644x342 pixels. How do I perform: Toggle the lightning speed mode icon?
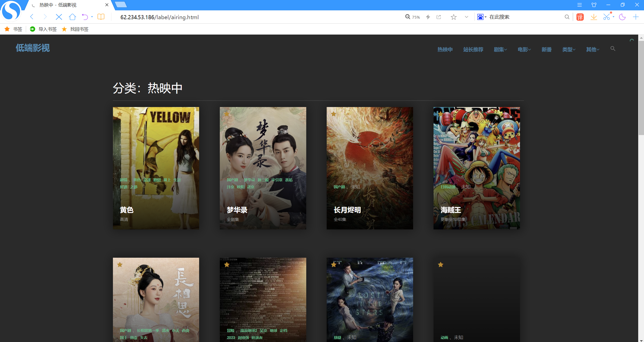pos(428,17)
